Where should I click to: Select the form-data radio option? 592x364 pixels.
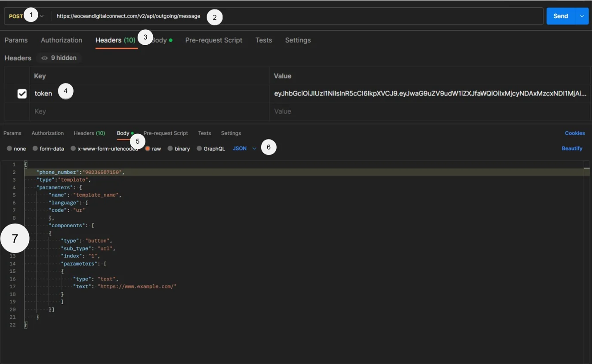(35, 148)
